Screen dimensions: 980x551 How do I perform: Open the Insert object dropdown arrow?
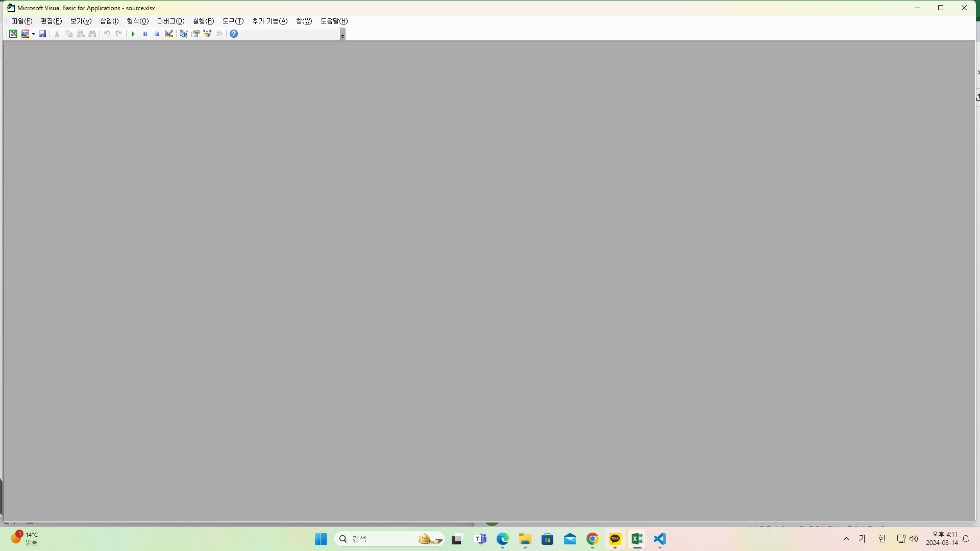[33, 34]
